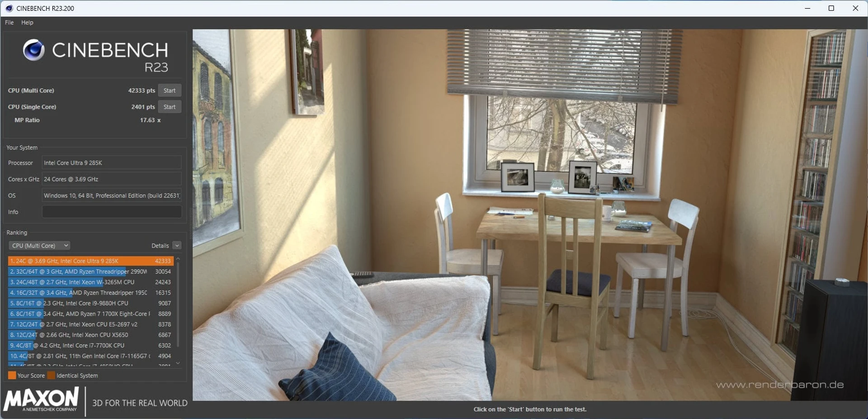
Task: Click the ranking list vertical scrollbar
Action: point(178,304)
